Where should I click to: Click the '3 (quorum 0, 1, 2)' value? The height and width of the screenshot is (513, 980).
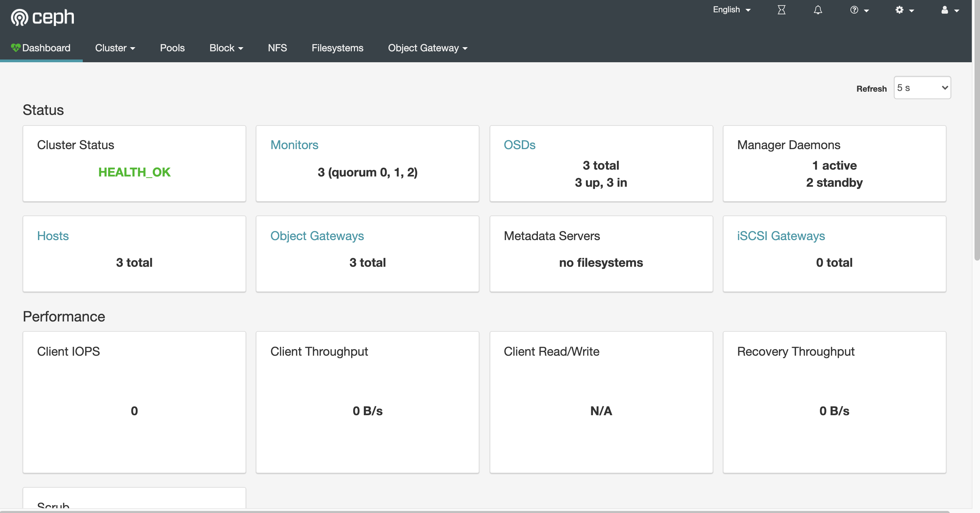[x=368, y=172]
